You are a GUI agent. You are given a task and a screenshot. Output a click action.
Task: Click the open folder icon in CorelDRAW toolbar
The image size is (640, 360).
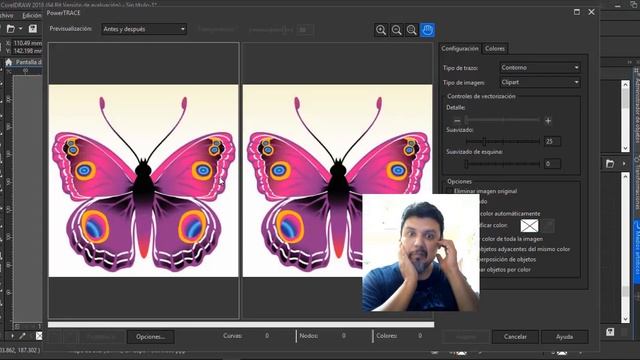coord(11,29)
